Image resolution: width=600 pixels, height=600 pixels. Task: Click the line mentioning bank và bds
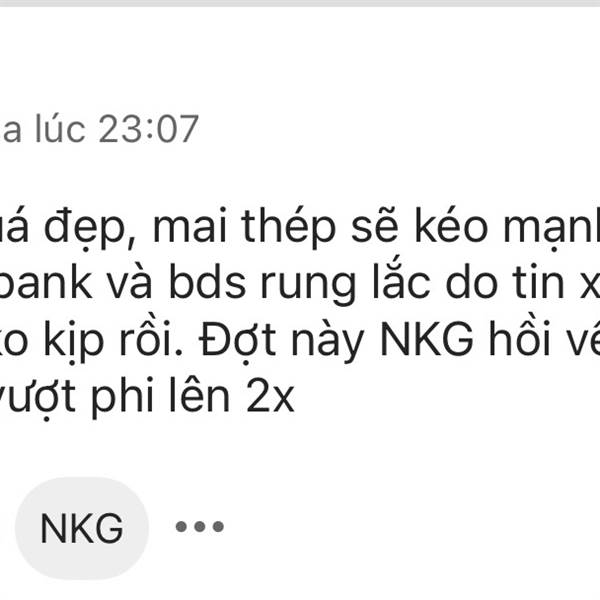tap(300, 284)
